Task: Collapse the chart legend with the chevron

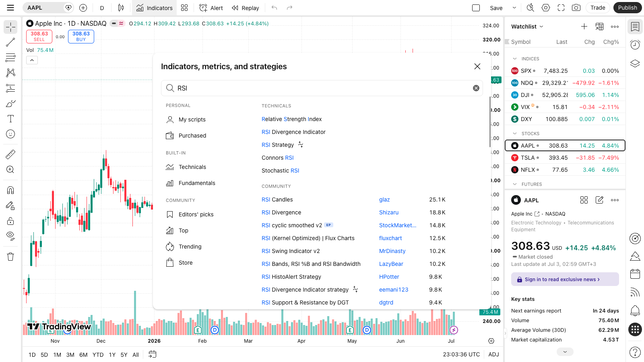Action: tap(32, 60)
